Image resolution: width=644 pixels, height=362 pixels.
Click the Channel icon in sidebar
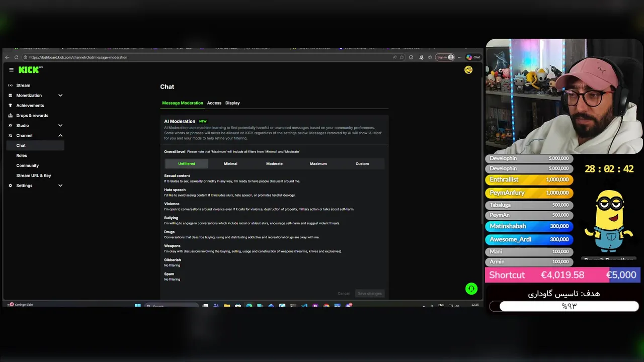[x=11, y=136]
